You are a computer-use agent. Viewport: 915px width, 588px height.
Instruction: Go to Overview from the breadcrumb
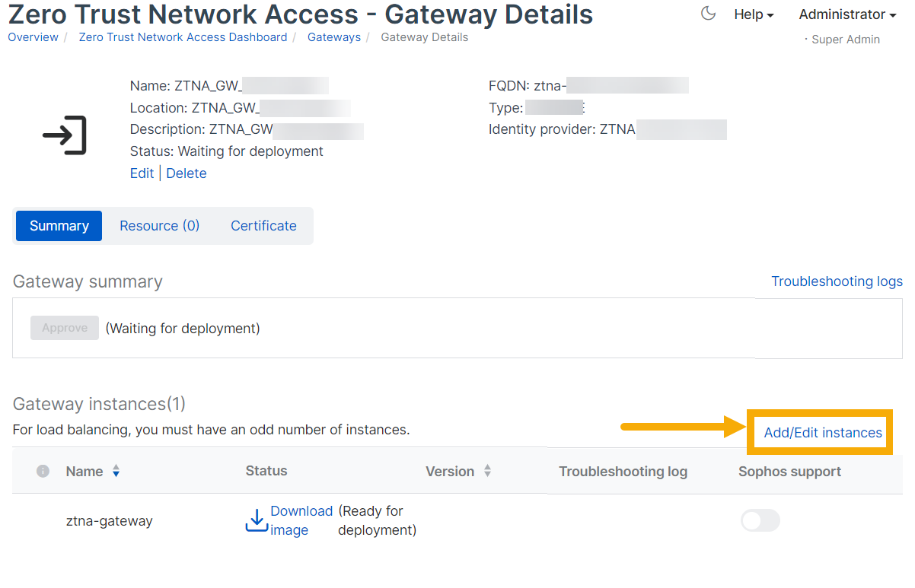[x=33, y=37]
